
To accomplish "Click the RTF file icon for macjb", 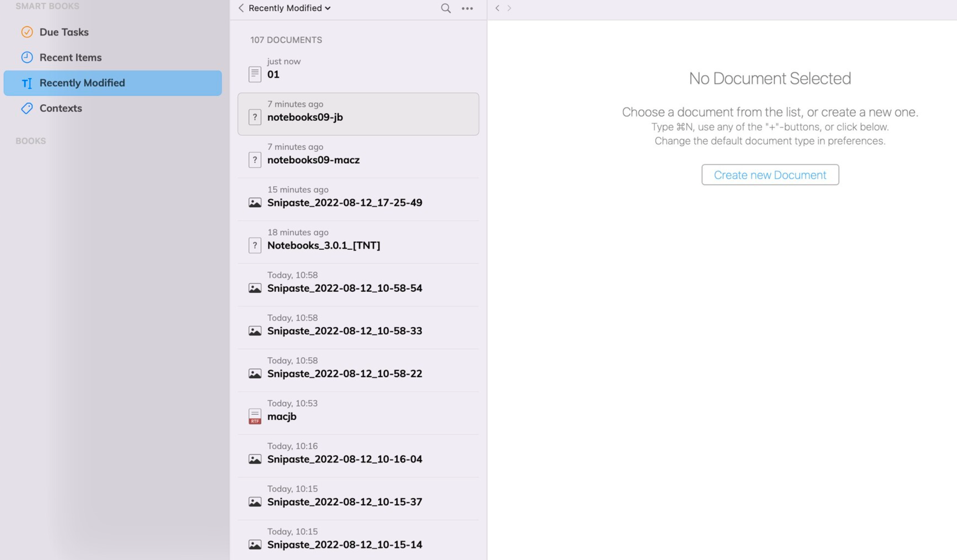I will coord(255,417).
